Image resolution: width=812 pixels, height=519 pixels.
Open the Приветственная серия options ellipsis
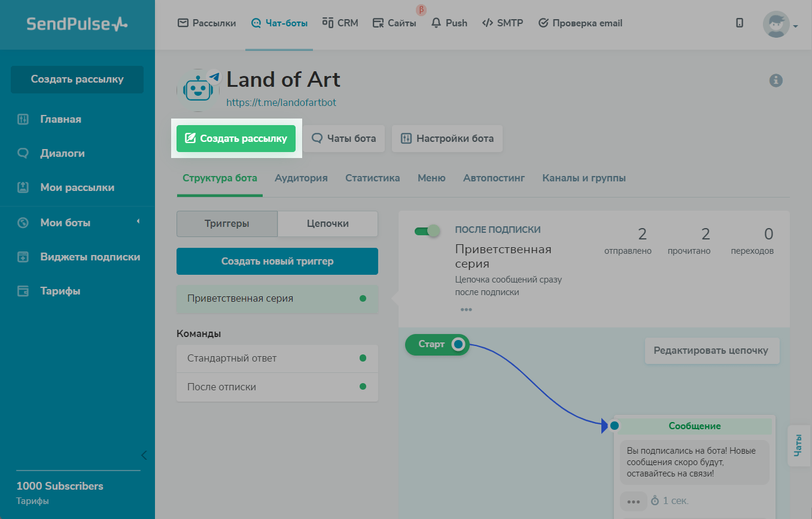(466, 309)
